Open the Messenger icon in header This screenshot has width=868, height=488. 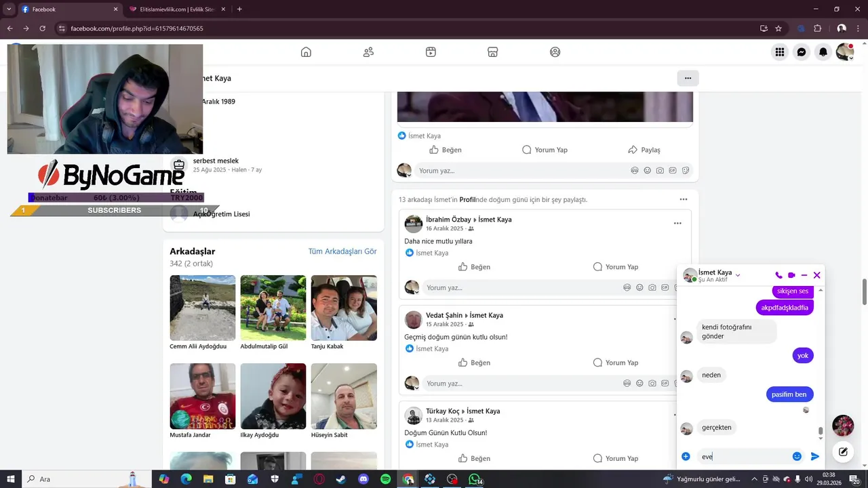pos(802,52)
